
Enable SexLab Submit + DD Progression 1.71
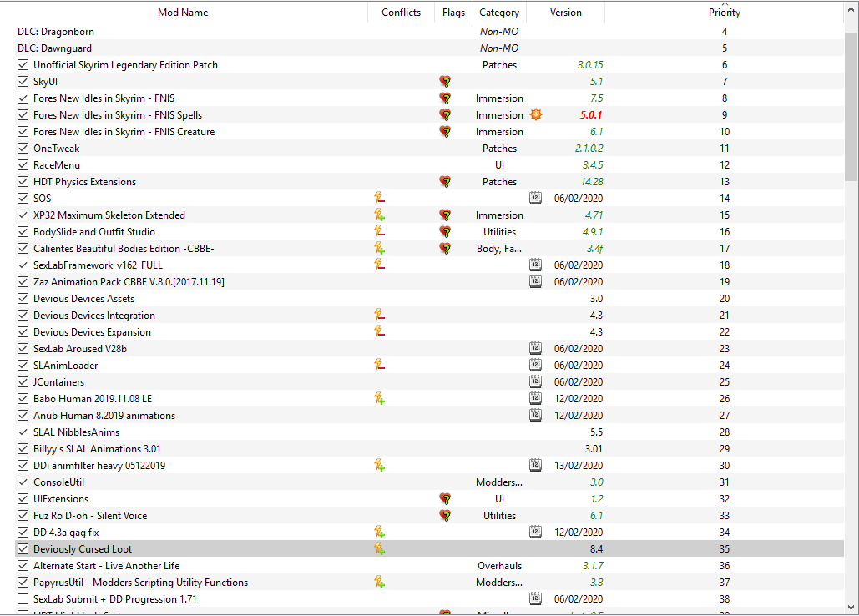(x=23, y=599)
